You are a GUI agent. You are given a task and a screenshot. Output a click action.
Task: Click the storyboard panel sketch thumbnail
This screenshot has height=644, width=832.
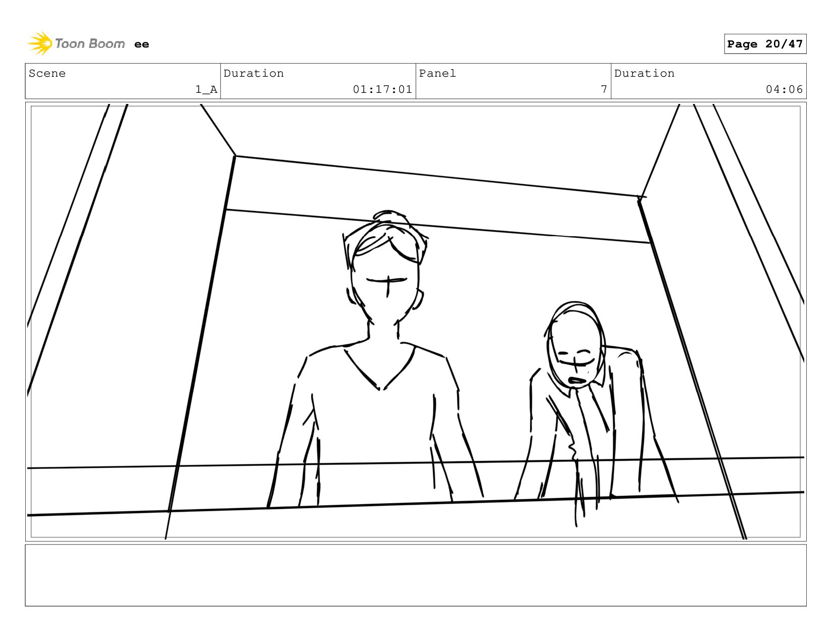(415, 321)
